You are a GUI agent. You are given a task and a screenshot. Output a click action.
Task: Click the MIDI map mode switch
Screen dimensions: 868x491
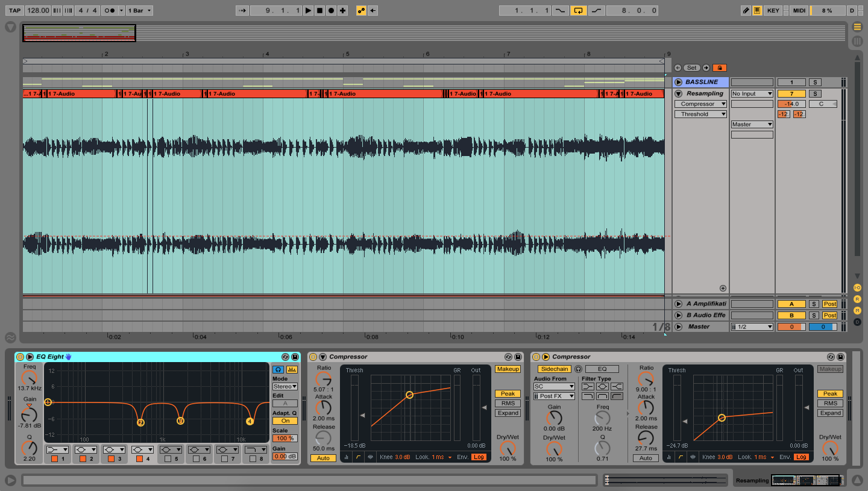799,10
